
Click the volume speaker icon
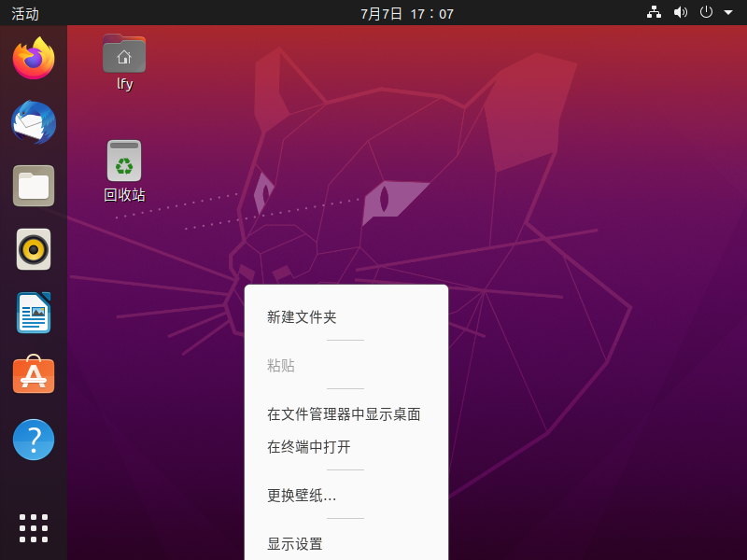pos(681,12)
